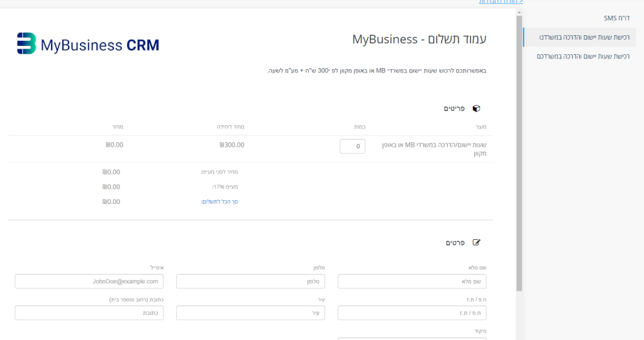The width and height of the screenshot is (644, 340).
Task: Click the מע"מ 17% label
Action: point(225,187)
